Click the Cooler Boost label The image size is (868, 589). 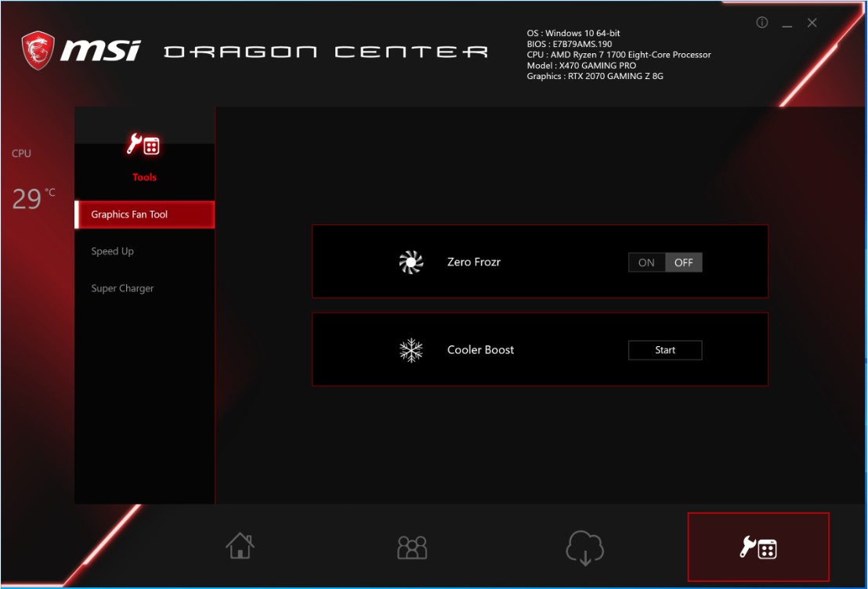pos(480,350)
